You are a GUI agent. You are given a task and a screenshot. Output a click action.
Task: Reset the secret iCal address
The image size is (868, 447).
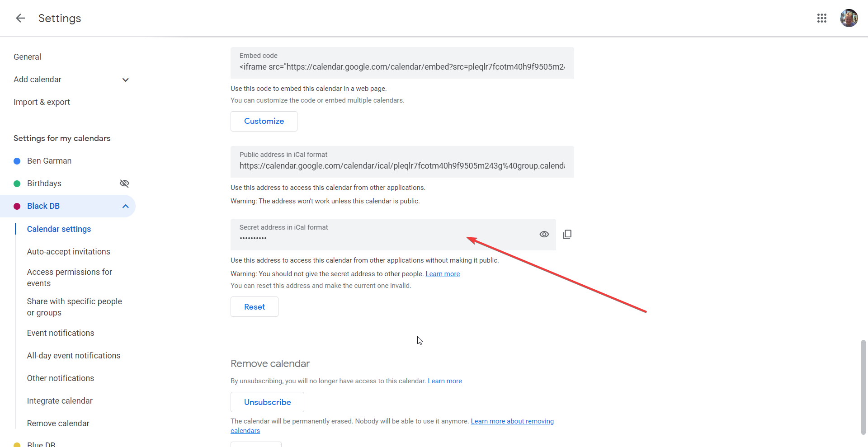[x=254, y=307]
